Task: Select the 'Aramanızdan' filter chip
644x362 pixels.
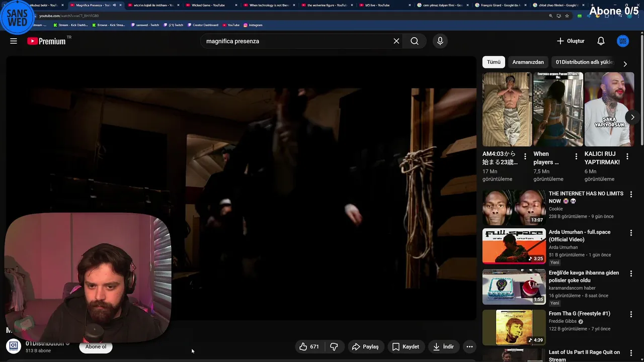Action: [528, 62]
